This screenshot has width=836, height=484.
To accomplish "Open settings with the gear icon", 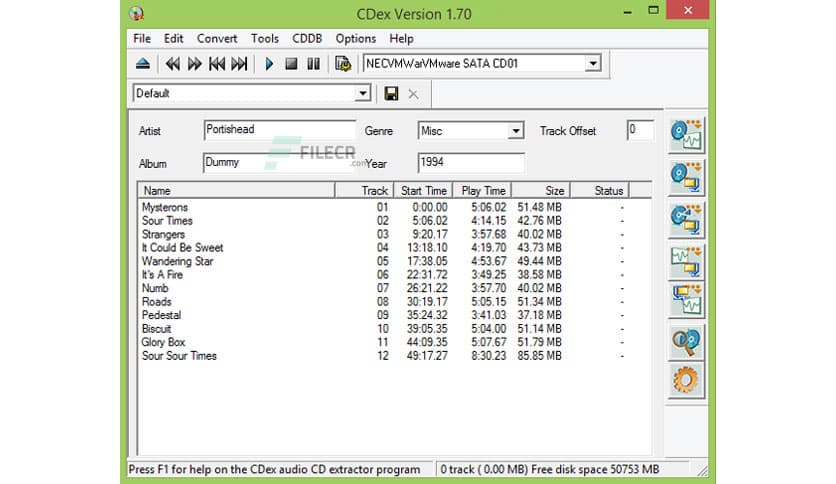I will click(x=686, y=380).
